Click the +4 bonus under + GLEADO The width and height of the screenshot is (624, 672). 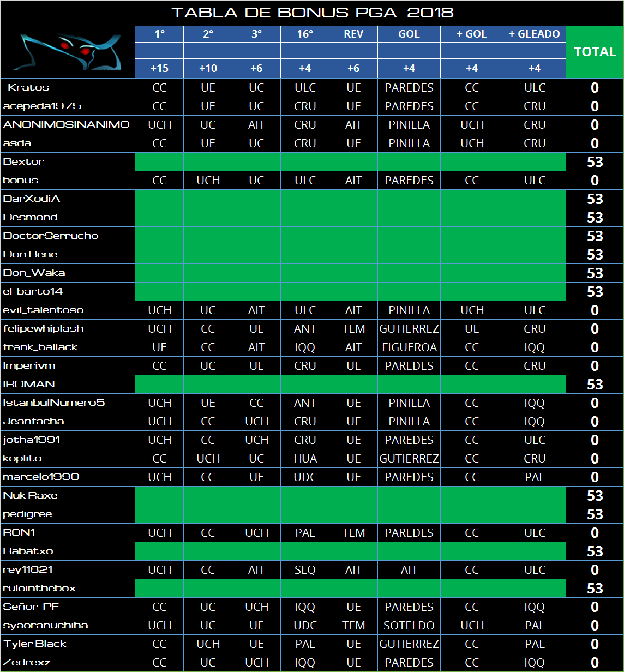(535, 69)
